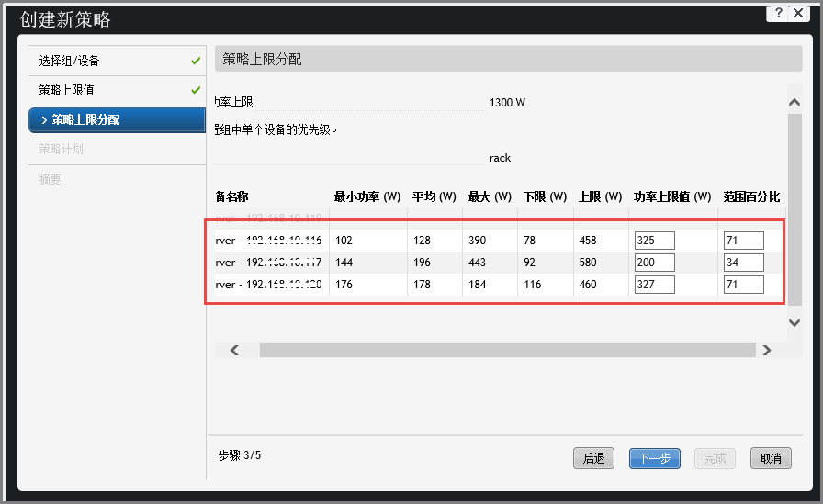This screenshot has height=504, width=823.
Task: Click the average power cell 196
Action: point(422,263)
